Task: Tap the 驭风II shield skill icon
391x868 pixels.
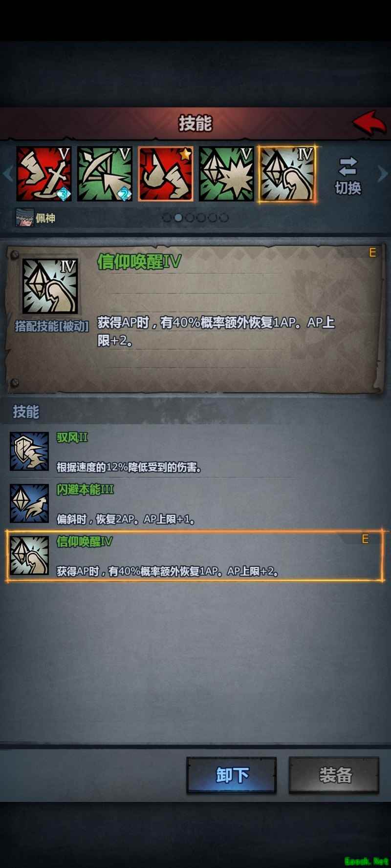Action: pos(29,452)
